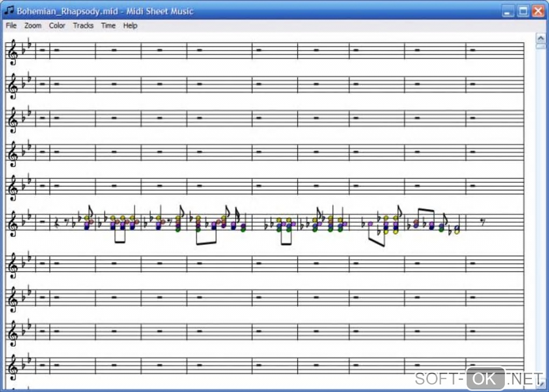Maximize the Midi Sheet Music window
This screenshot has width=549, height=392.
coord(523,11)
